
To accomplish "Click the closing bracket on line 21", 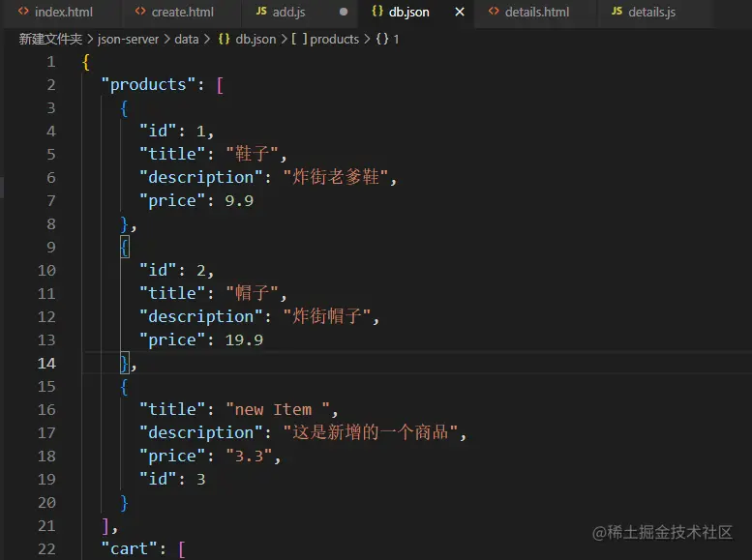I will [106, 526].
